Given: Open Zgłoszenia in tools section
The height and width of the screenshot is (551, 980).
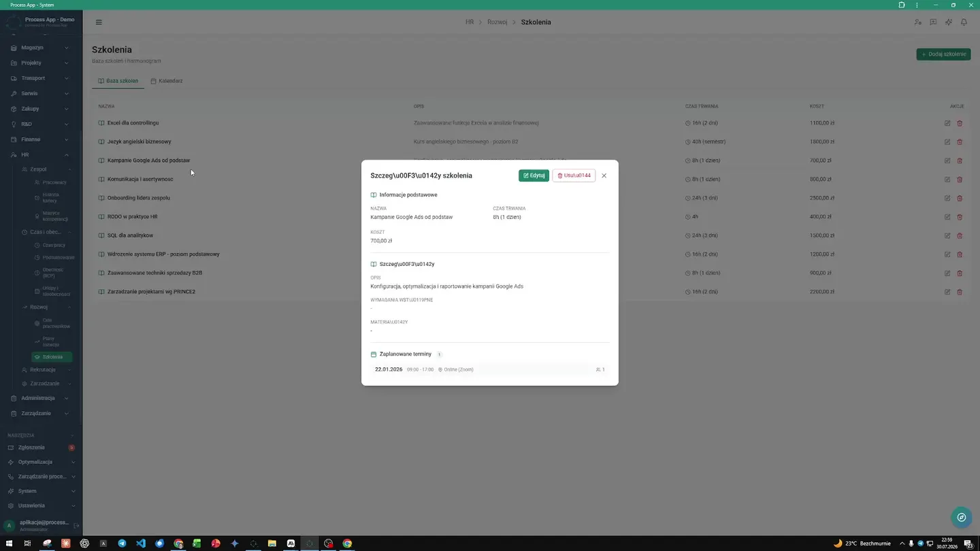Looking at the screenshot, I should (x=40, y=448).
